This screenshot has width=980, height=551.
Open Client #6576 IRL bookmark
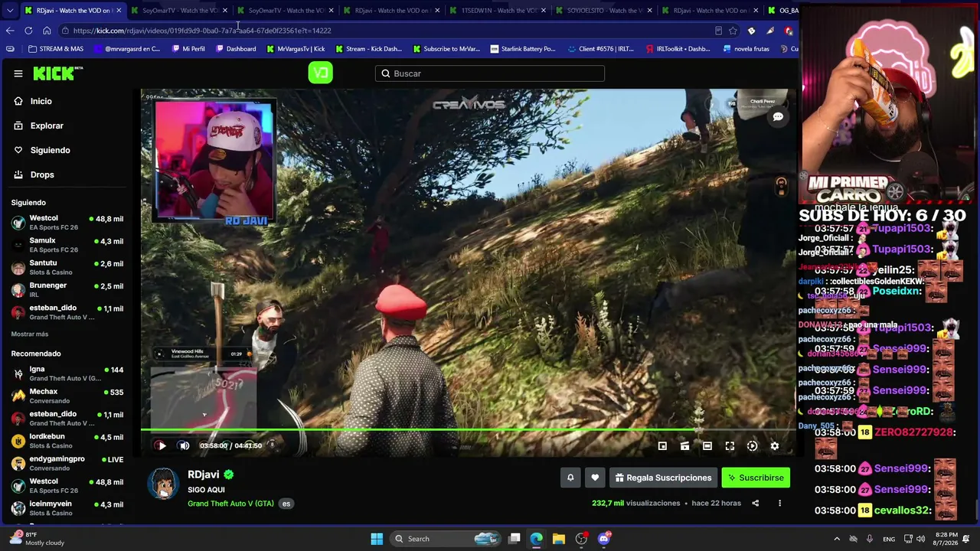pos(601,49)
